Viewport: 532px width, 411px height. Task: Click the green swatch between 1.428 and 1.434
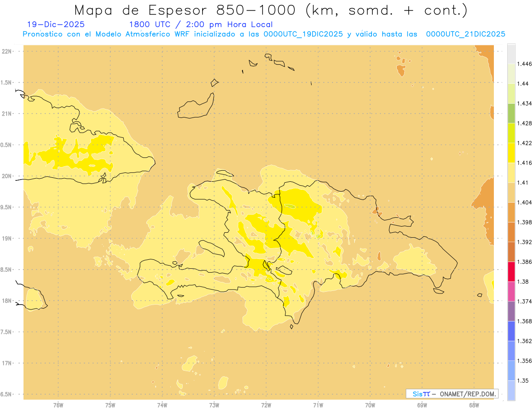pos(511,113)
